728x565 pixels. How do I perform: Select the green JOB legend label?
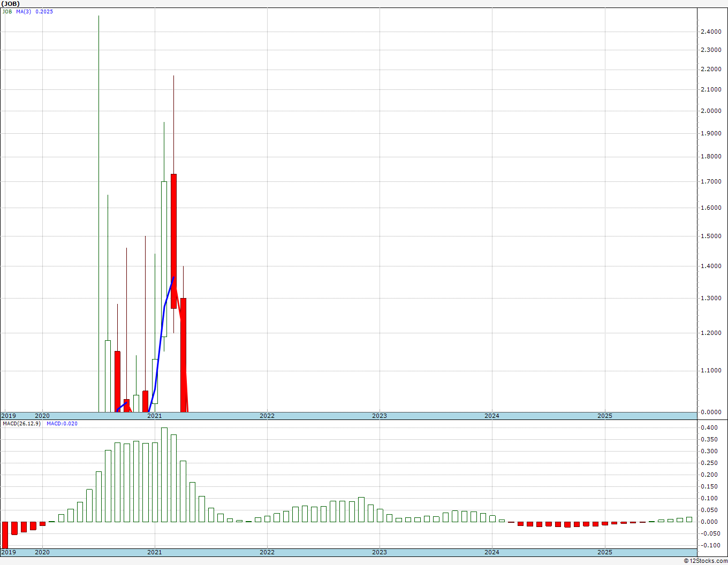tap(7, 12)
